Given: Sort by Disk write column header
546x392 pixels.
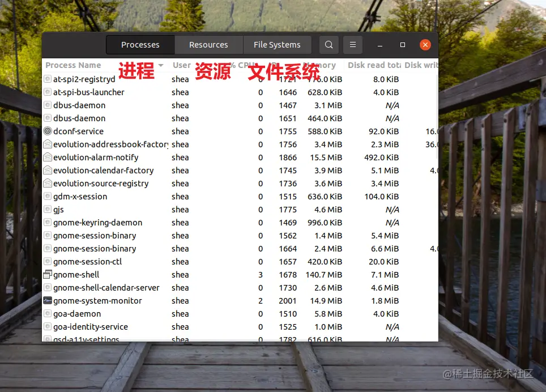Looking at the screenshot, I should coord(421,65).
